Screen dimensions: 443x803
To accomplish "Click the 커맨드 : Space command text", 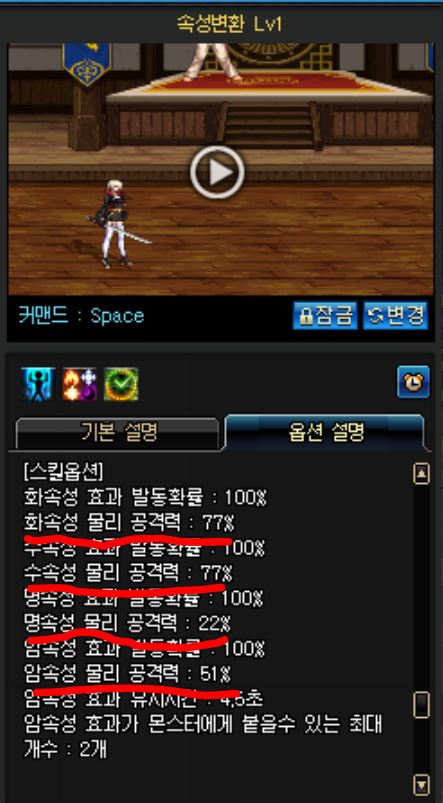I will pyautogui.click(x=81, y=316).
